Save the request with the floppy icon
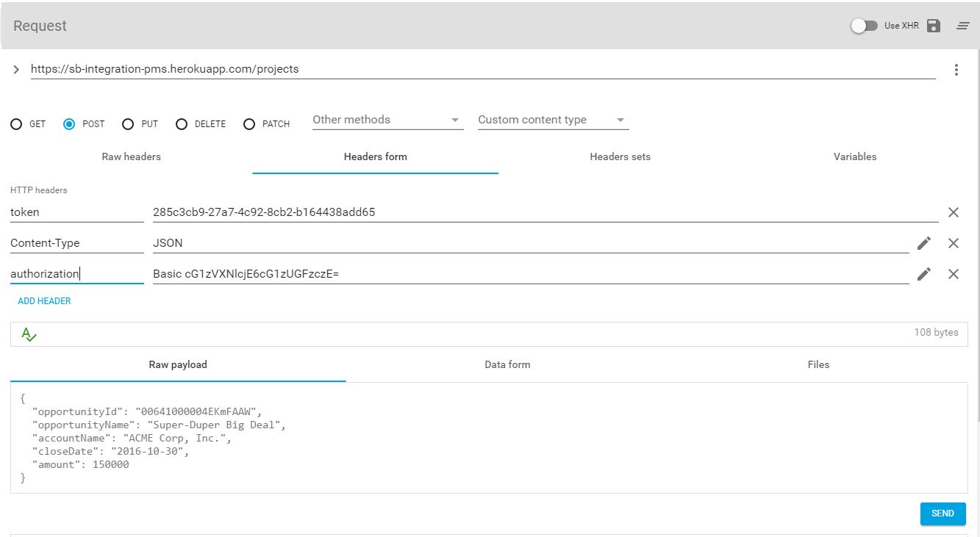Viewport: 980px width, 537px height. [934, 26]
